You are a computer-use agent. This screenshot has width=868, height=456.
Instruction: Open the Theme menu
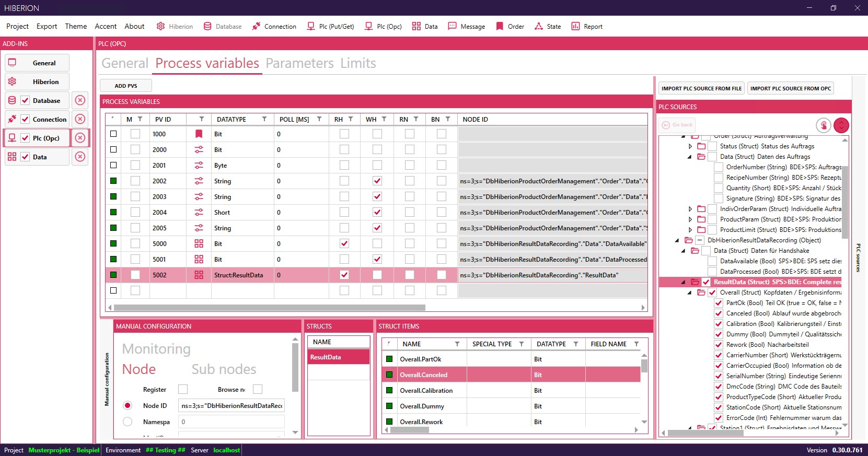tap(76, 26)
